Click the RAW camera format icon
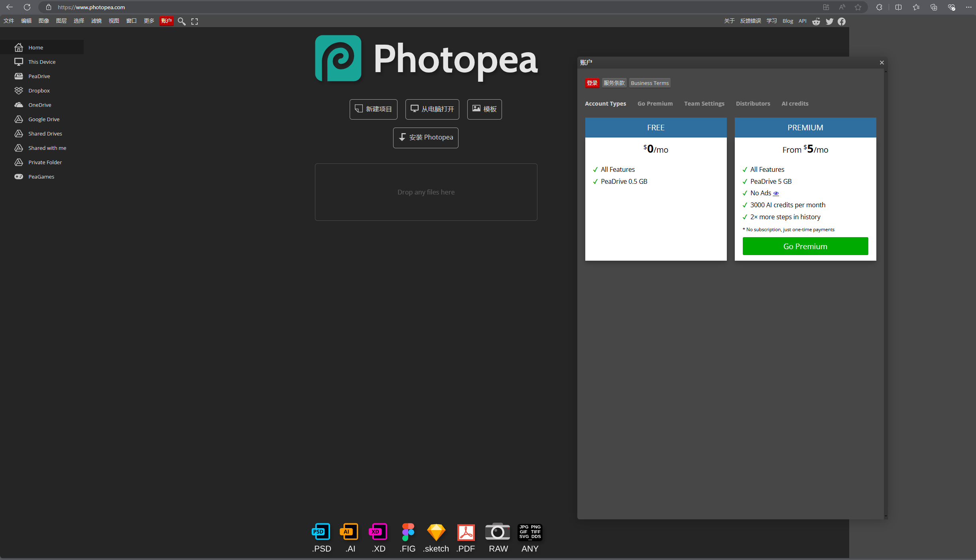The image size is (976, 560). click(498, 532)
